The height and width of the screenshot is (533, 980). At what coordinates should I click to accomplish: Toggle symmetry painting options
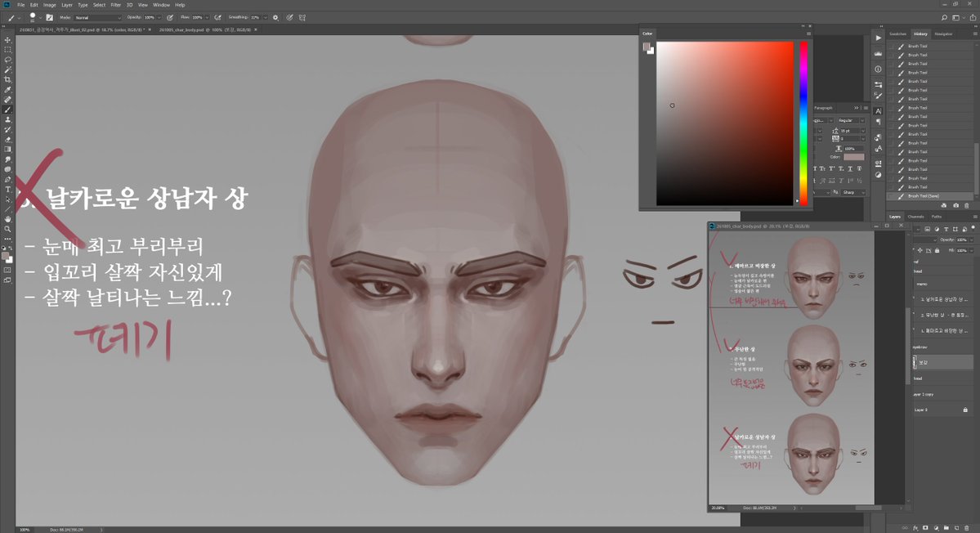(302, 17)
